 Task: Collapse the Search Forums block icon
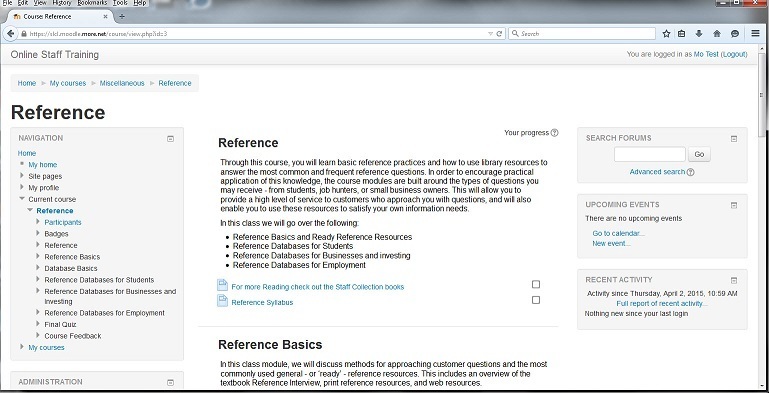734,139
